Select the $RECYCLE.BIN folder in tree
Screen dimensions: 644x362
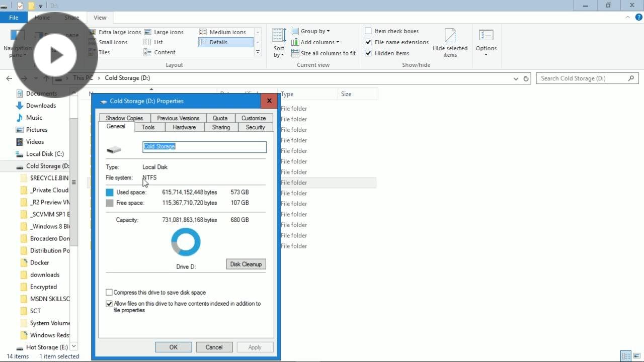pos(49,178)
